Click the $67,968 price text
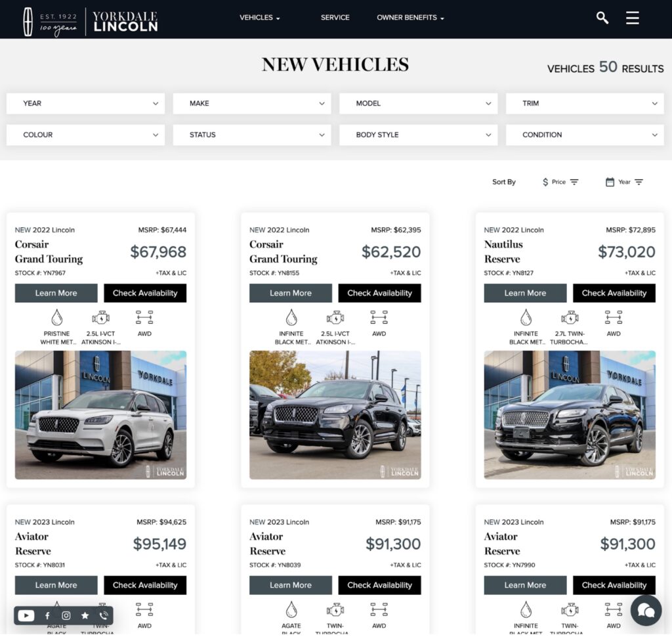 click(158, 252)
